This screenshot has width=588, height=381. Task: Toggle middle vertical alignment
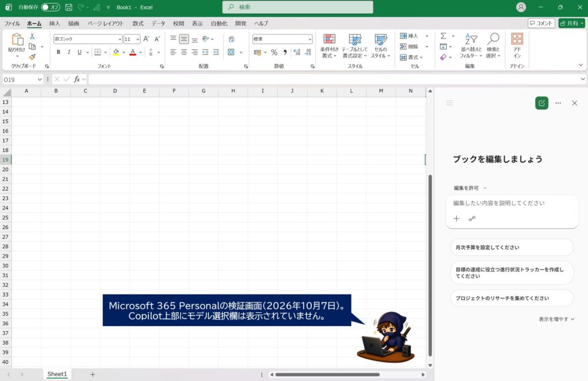click(x=184, y=38)
